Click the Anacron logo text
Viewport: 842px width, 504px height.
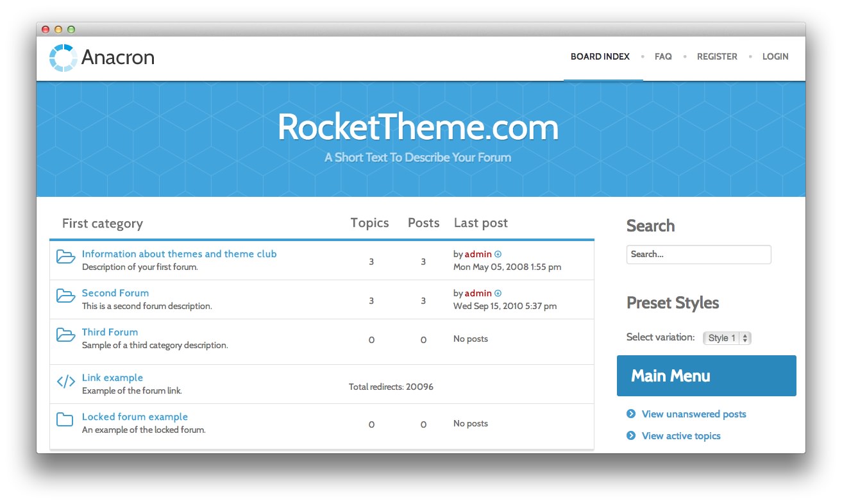click(x=118, y=58)
